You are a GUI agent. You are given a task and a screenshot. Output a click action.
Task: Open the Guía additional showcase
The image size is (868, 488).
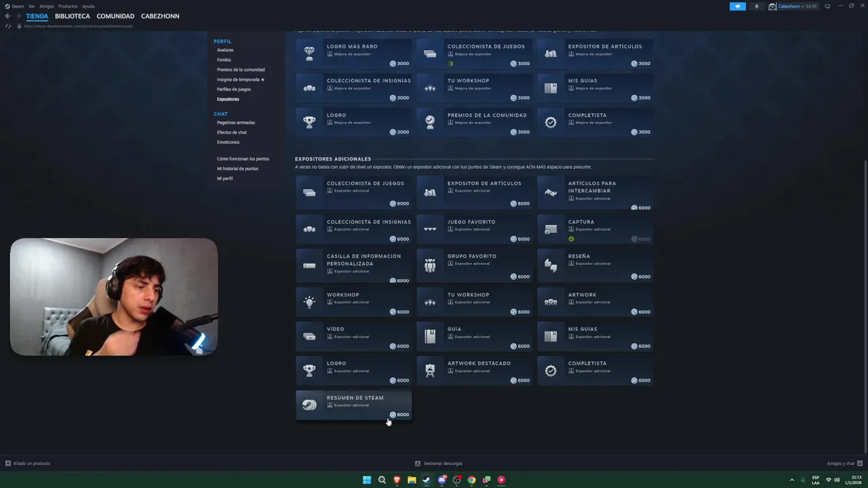[x=475, y=336]
